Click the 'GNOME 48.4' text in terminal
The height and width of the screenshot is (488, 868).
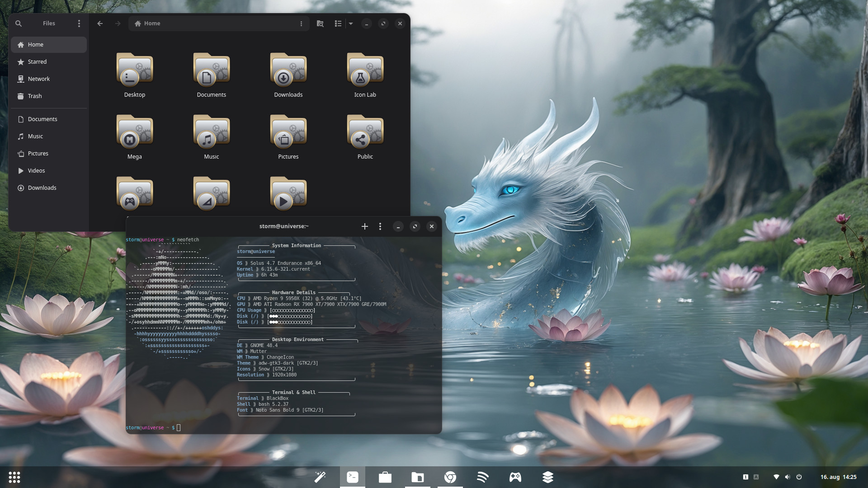(x=264, y=346)
